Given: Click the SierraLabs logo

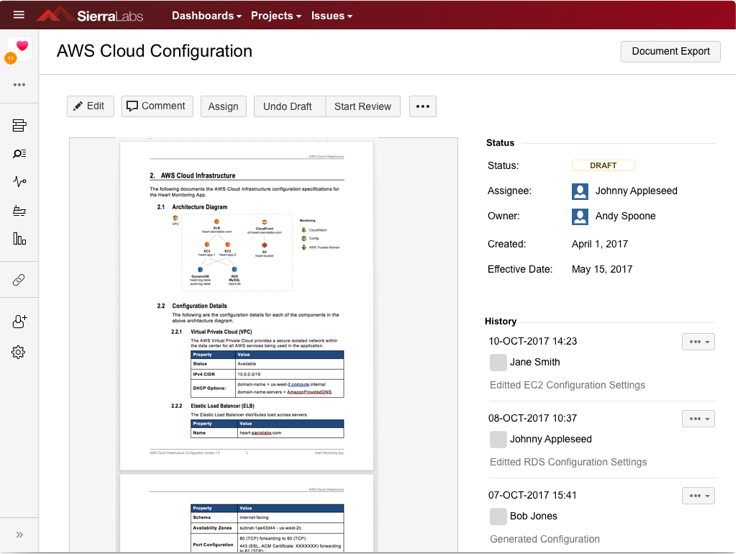Looking at the screenshot, I should click(x=90, y=15).
